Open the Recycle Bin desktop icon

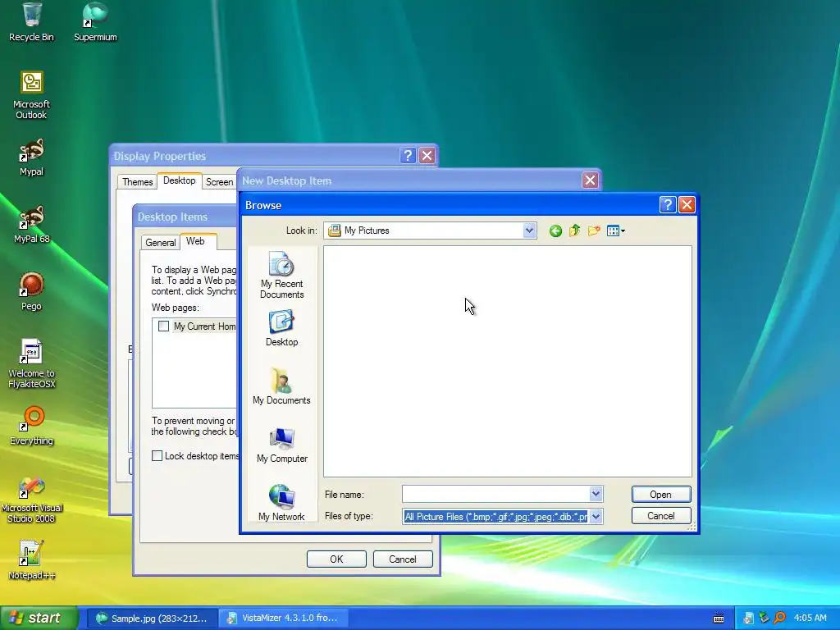[x=31, y=22]
